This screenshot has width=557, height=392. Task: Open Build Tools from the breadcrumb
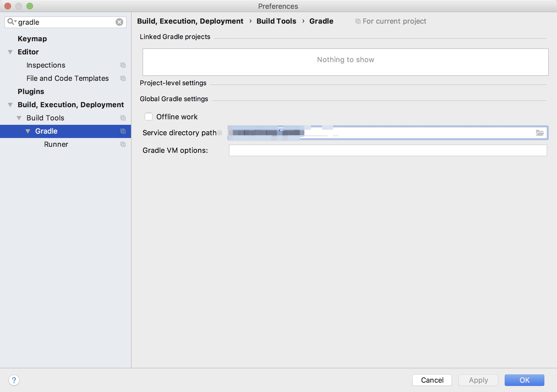(x=276, y=21)
